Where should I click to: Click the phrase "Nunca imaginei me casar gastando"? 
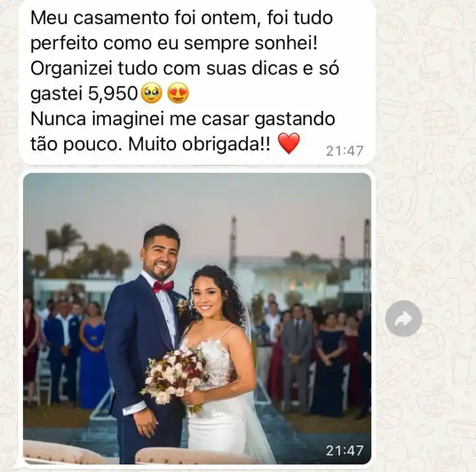click(183, 119)
